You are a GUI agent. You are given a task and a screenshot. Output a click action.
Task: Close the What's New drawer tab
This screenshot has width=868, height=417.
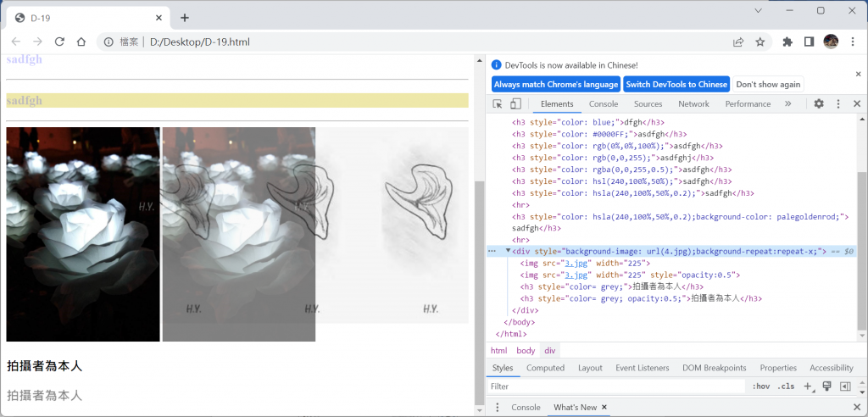click(604, 407)
